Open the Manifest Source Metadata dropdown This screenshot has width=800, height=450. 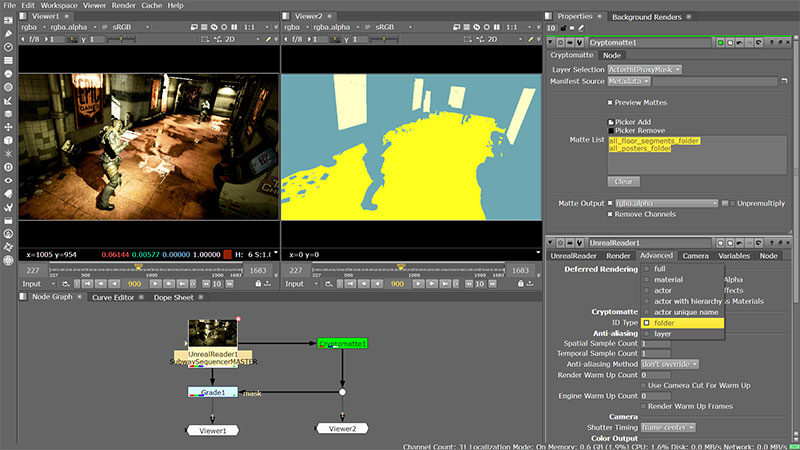[629, 81]
